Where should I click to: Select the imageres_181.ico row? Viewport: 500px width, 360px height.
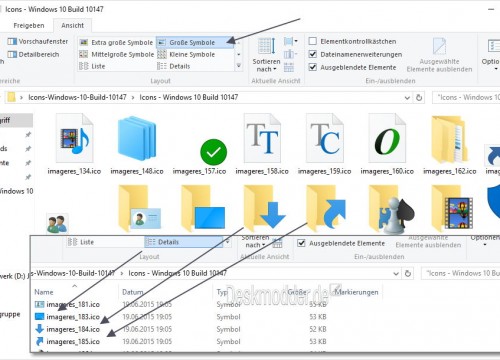click(x=180, y=304)
